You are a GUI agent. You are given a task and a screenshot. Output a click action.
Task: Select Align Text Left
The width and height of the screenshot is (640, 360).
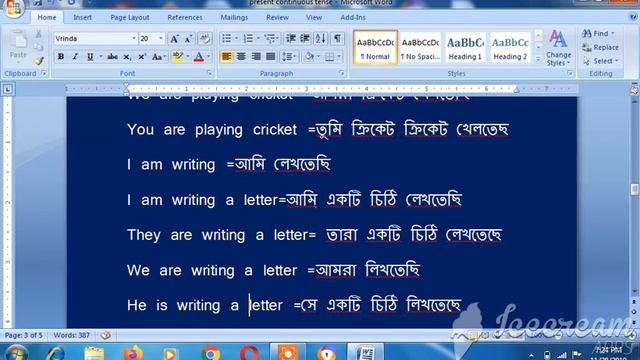pos(227,57)
